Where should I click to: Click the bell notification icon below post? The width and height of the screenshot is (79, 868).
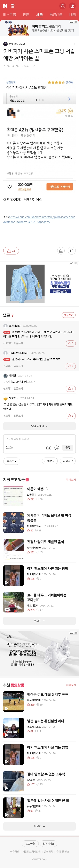(x=61, y=250)
